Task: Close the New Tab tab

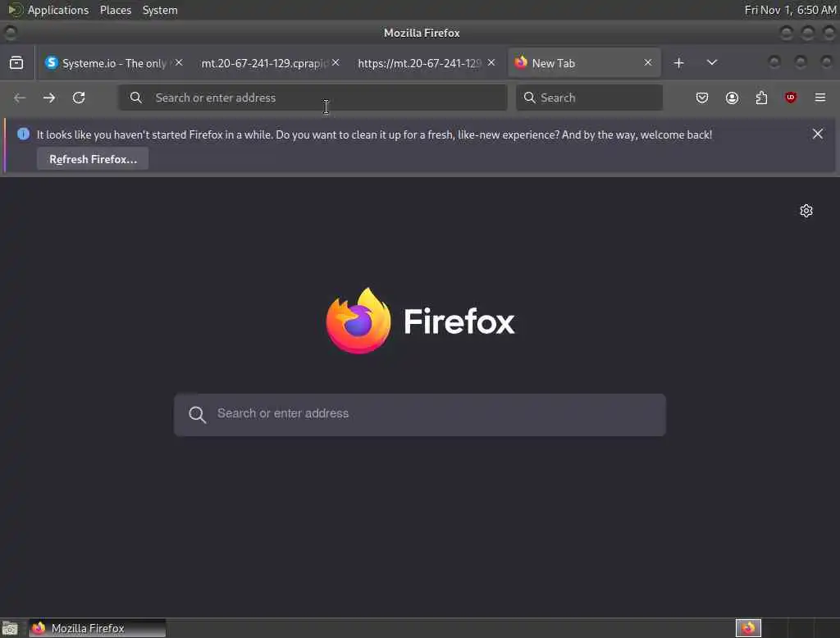Action: point(648,62)
